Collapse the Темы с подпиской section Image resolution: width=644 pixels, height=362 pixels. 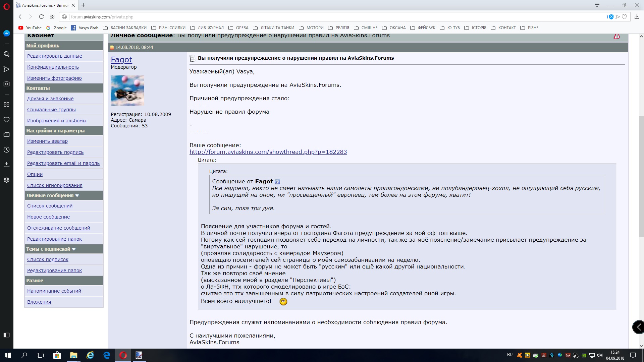pyautogui.click(x=74, y=249)
